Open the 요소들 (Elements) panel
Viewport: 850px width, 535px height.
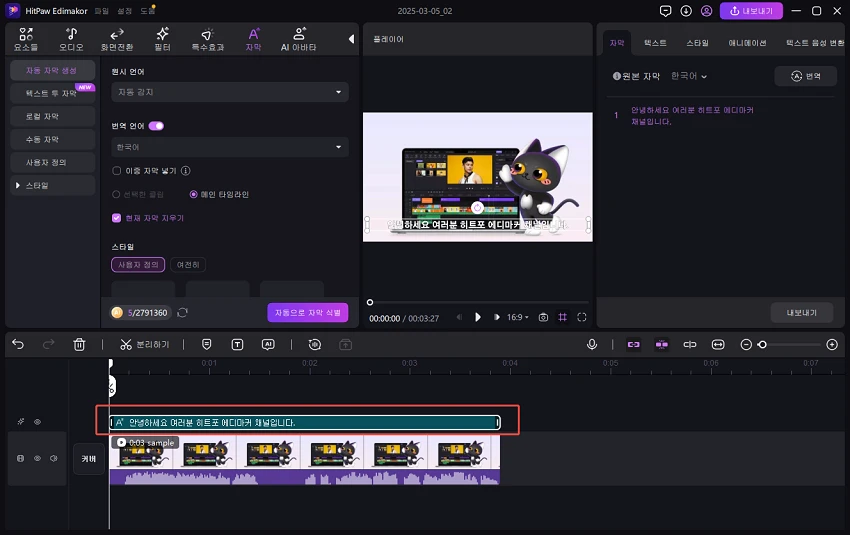[25, 39]
